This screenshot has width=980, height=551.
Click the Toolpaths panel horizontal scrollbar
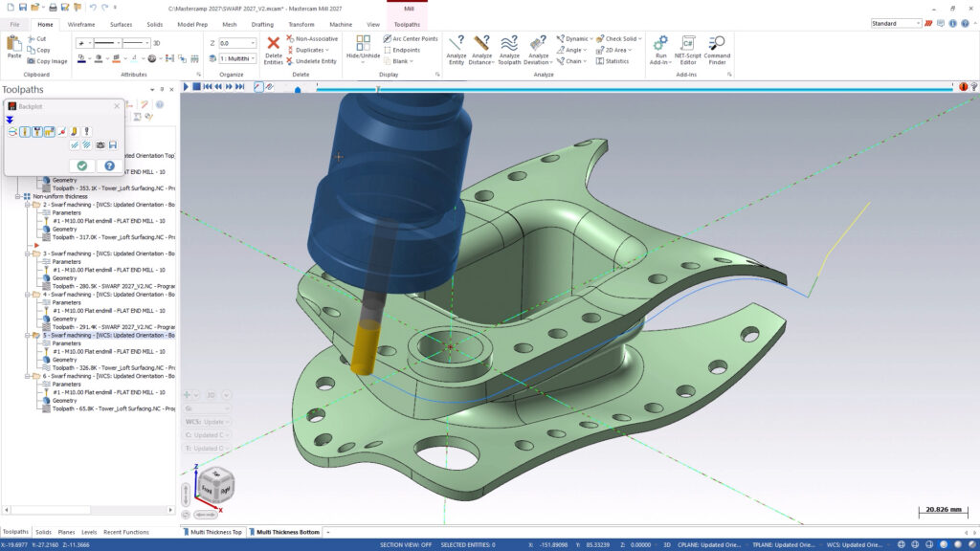(88, 510)
